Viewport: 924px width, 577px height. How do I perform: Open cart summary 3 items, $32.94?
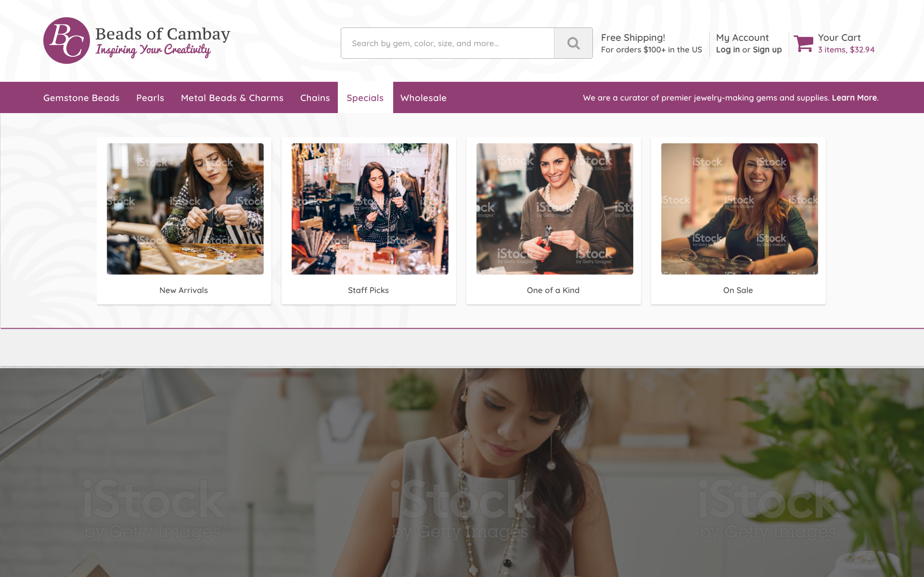click(x=846, y=50)
